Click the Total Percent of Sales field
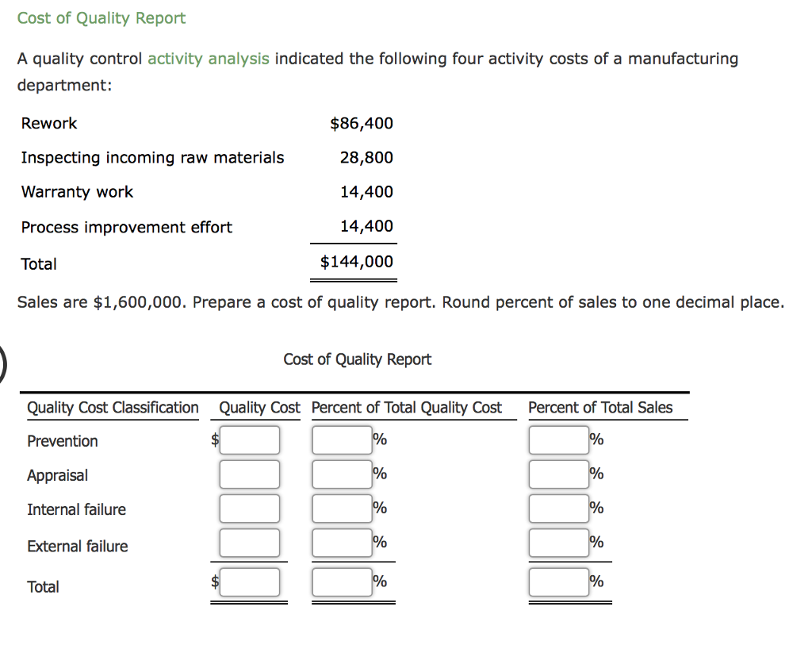The image size is (812, 645). coord(557,582)
